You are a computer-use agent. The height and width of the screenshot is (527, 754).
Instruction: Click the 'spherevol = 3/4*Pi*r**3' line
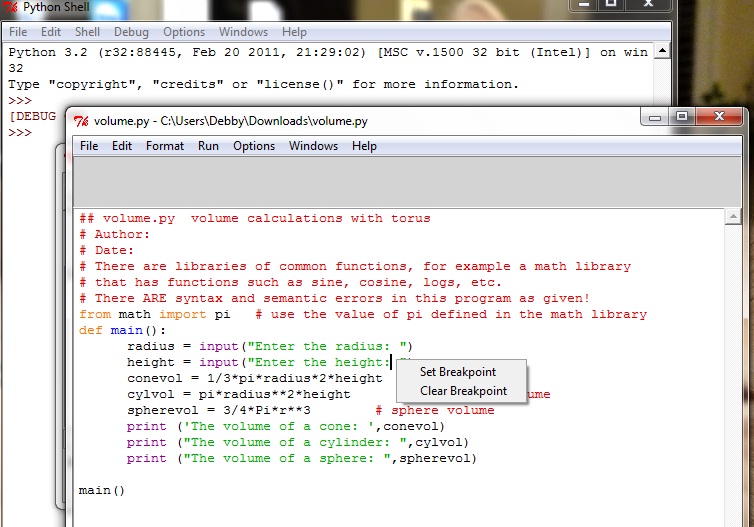(x=219, y=410)
